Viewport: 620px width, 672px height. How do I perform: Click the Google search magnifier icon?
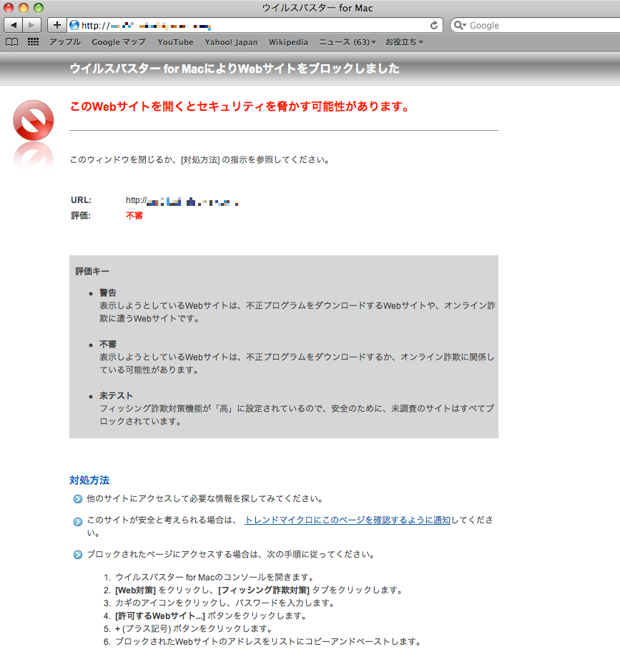459,25
